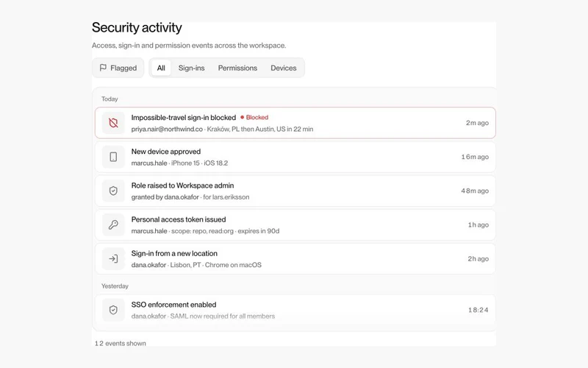Viewport: 588px width, 368px height.
Task: Click the Today group label
Action: coord(110,99)
